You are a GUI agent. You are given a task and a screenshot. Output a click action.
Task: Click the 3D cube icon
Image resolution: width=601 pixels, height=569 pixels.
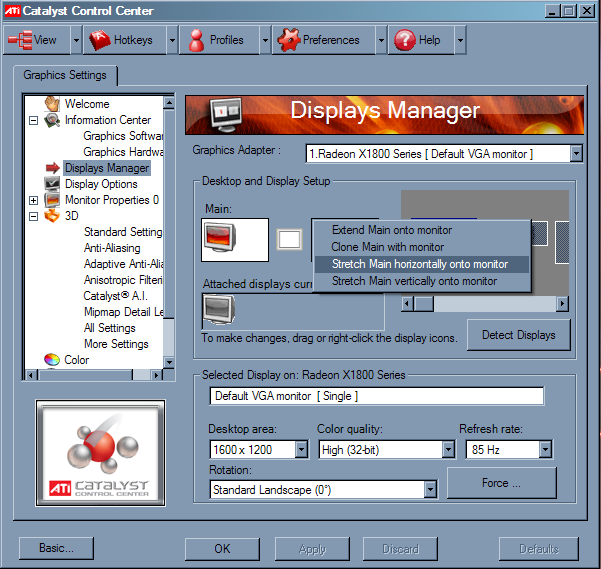pyautogui.click(x=52, y=216)
